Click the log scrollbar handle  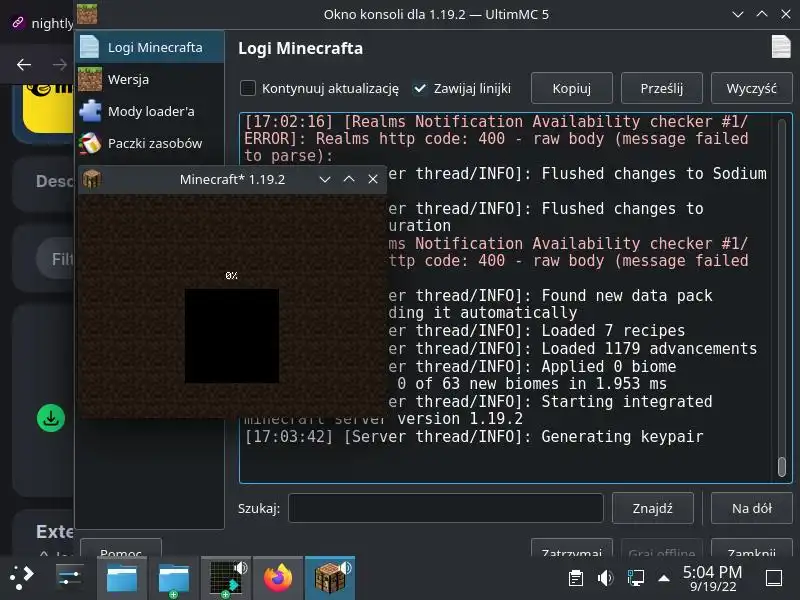(x=781, y=466)
